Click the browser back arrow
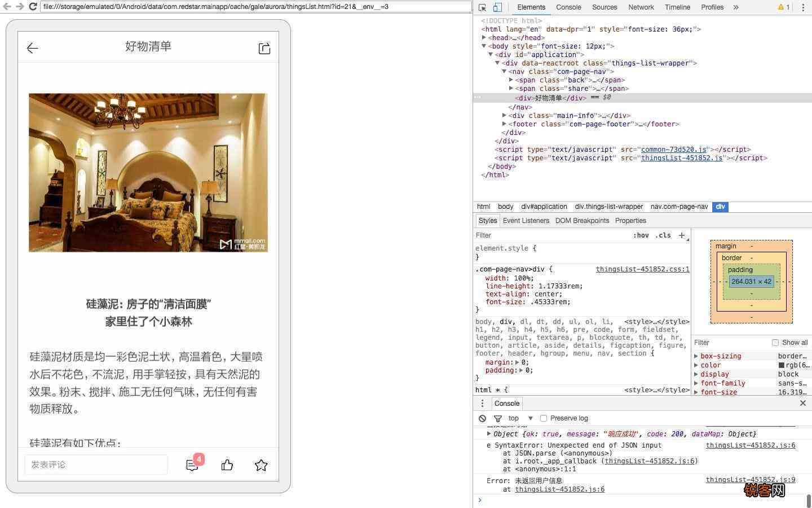Screen dimensions: 812x508 [7, 7]
